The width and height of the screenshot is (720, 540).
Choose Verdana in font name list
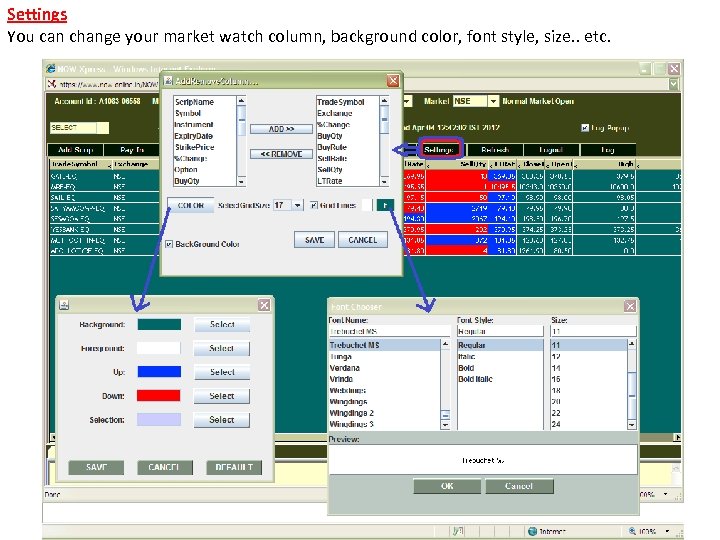coord(344,368)
